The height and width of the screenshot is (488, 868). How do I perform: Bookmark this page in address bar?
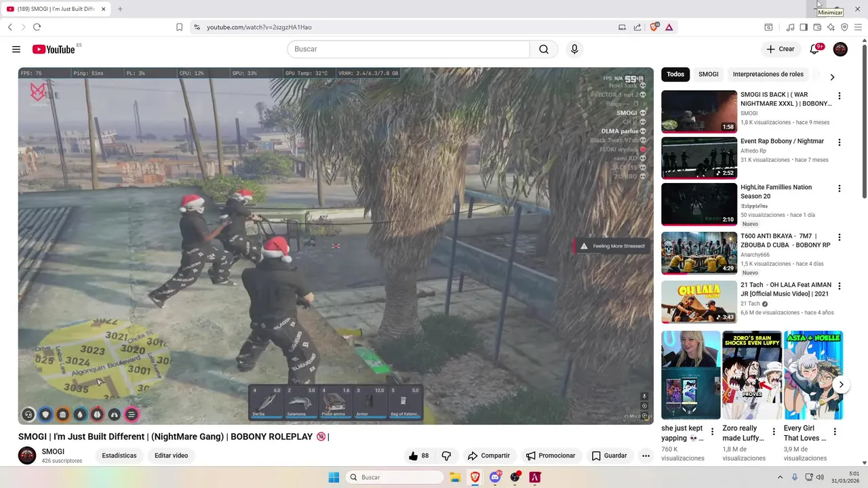point(179,27)
